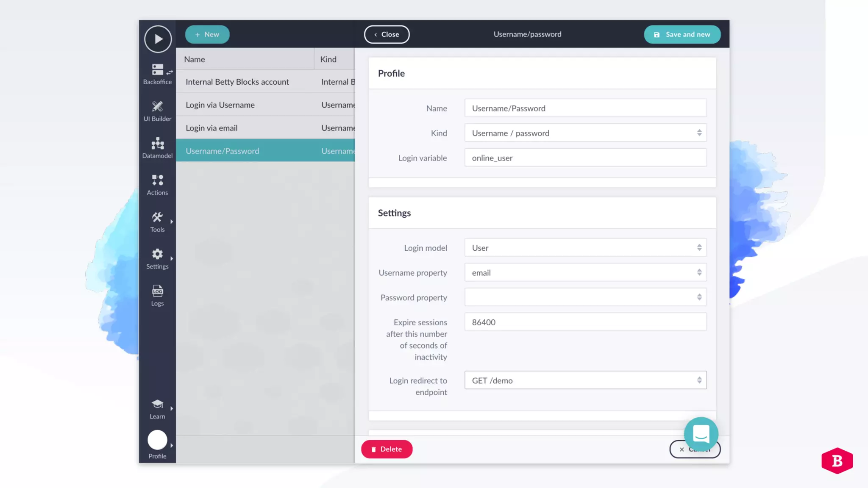The image size is (868, 488).
Task: Open the empty Password property dropdown
Action: click(585, 297)
